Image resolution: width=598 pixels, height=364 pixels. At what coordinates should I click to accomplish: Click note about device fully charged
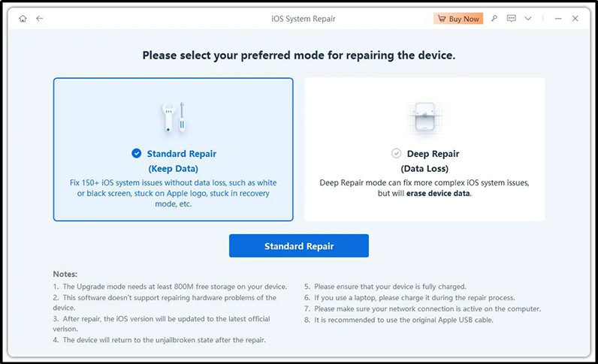click(385, 287)
